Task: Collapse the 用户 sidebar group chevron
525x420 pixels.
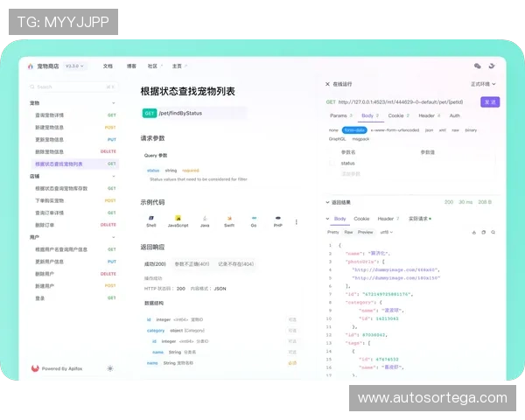Action: 114,237
